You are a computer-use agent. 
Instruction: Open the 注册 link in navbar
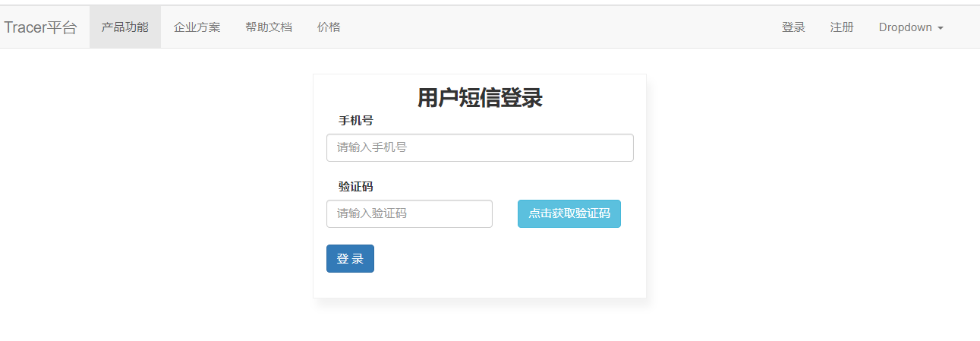842,27
